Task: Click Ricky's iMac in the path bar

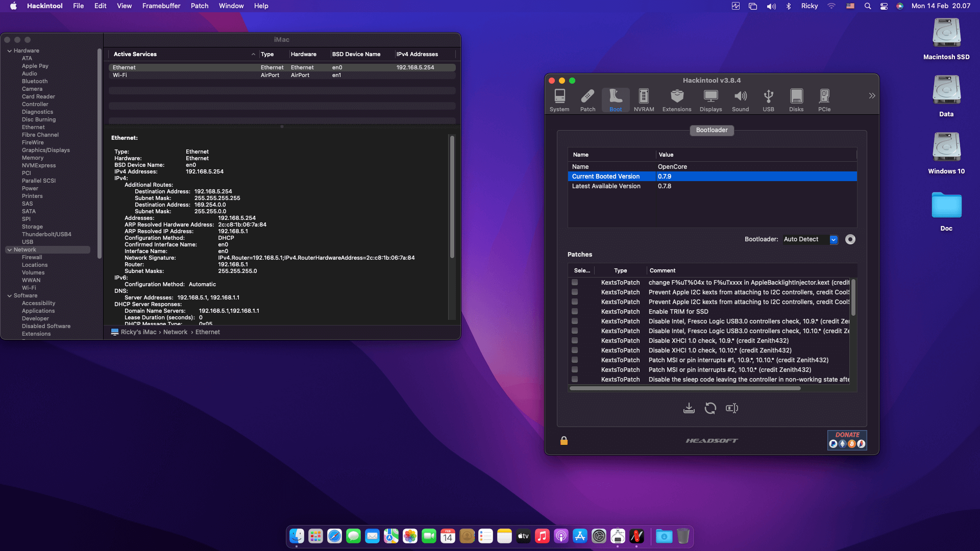Action: click(x=134, y=332)
